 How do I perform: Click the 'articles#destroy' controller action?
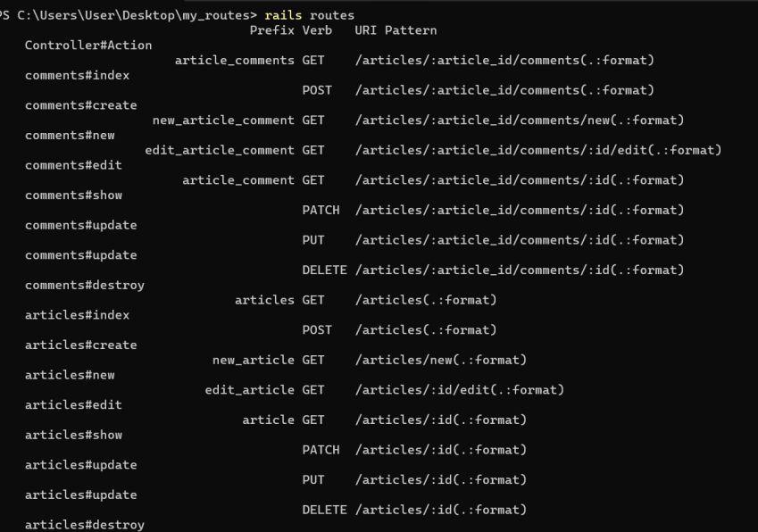click(x=85, y=525)
